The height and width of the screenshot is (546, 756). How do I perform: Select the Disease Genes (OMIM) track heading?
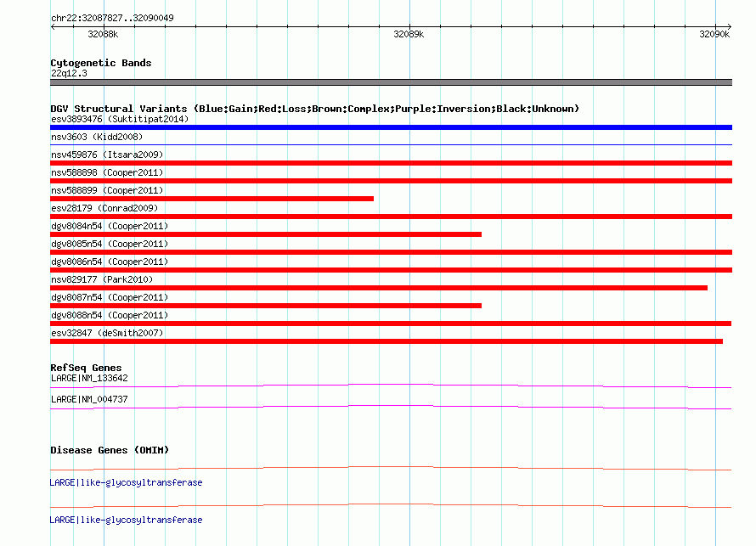tap(110, 450)
